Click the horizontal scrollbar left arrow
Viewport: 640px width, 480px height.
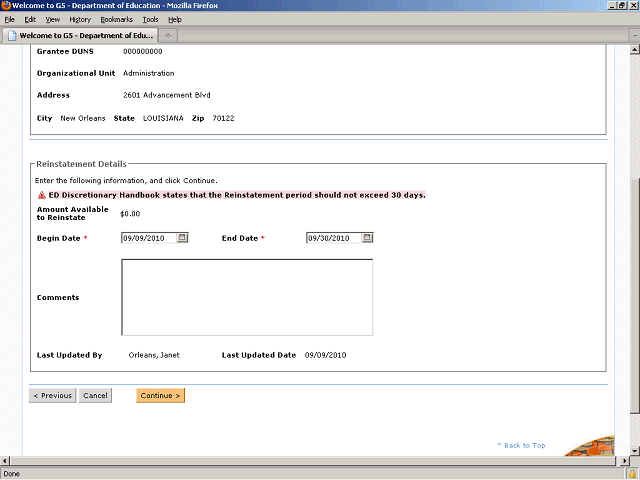(x=4, y=461)
